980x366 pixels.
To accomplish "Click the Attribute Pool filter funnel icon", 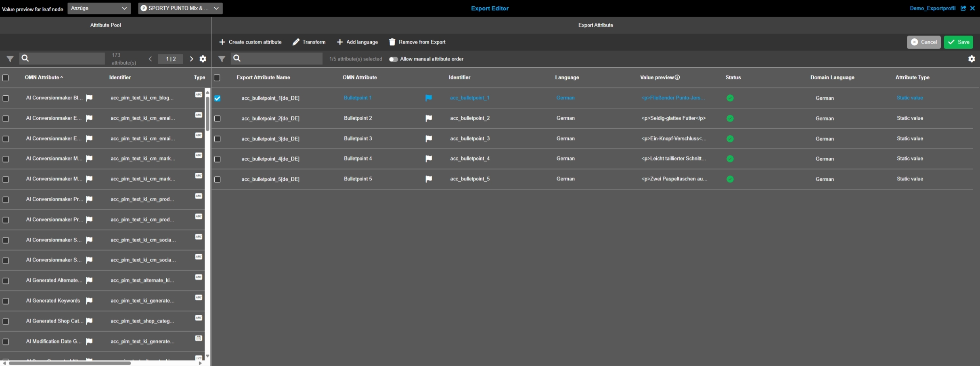I will pyautogui.click(x=10, y=59).
